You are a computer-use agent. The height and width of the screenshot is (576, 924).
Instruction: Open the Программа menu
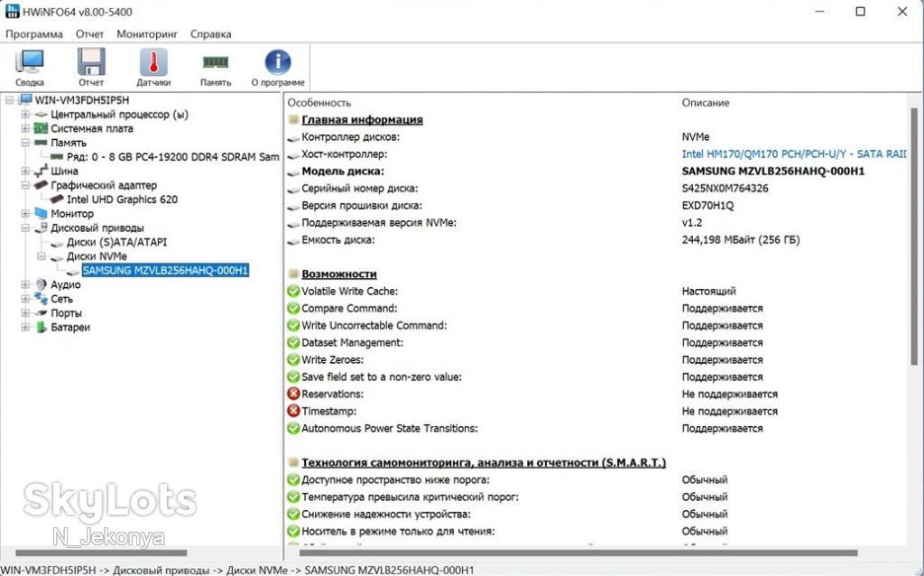click(34, 34)
